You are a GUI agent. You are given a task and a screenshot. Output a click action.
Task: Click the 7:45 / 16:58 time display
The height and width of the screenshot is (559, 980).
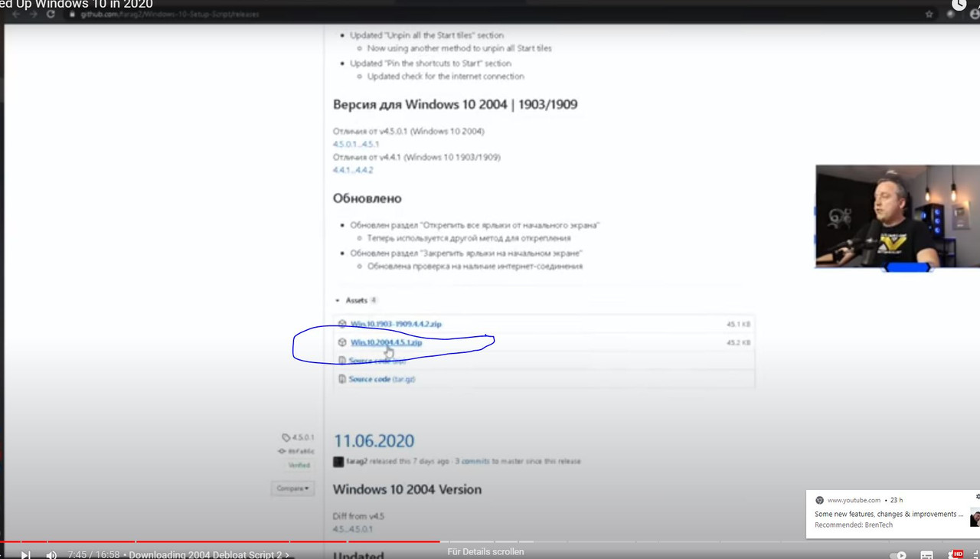point(93,555)
